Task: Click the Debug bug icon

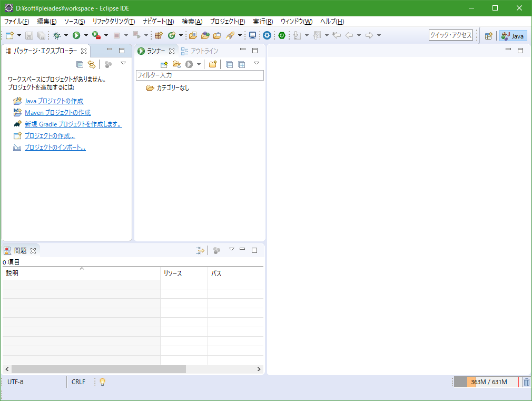Action: (x=56, y=35)
